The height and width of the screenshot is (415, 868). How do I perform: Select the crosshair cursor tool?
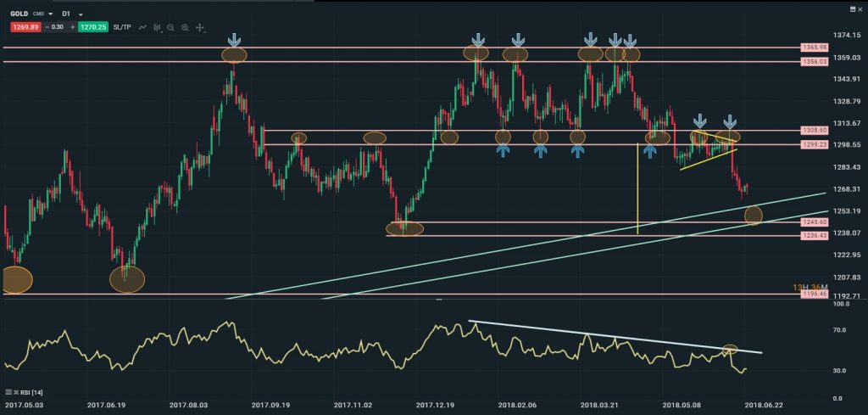click(x=200, y=27)
